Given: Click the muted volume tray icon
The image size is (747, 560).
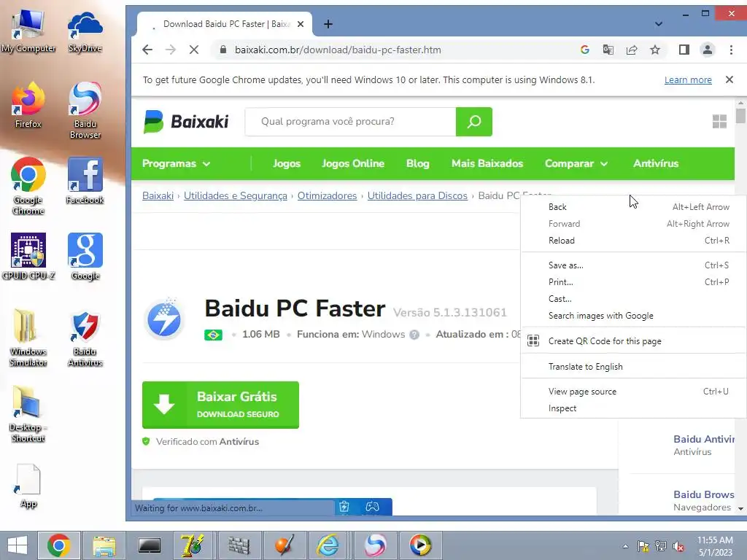Looking at the screenshot, I should coord(678,546).
